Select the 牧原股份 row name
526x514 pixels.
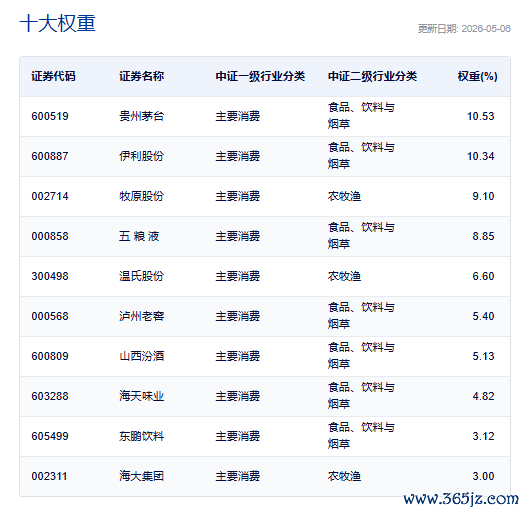pos(142,196)
